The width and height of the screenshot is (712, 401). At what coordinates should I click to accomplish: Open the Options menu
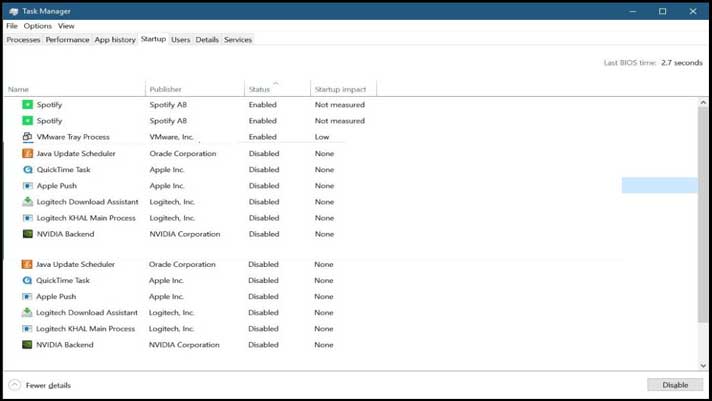pyautogui.click(x=38, y=26)
